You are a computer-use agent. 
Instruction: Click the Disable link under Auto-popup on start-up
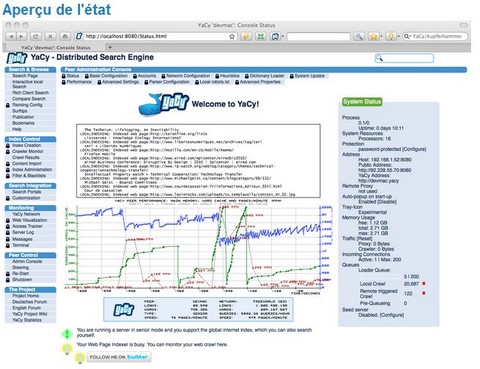pyautogui.click(x=387, y=202)
